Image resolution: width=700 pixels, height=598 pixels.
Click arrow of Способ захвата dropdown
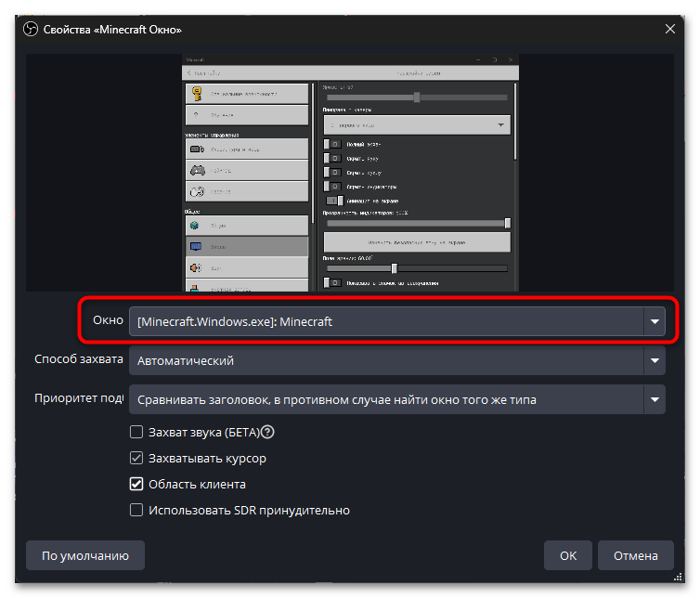655,360
